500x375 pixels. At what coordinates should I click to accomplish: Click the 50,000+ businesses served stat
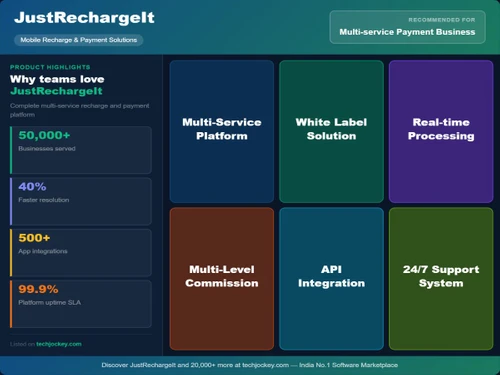[x=81, y=150]
